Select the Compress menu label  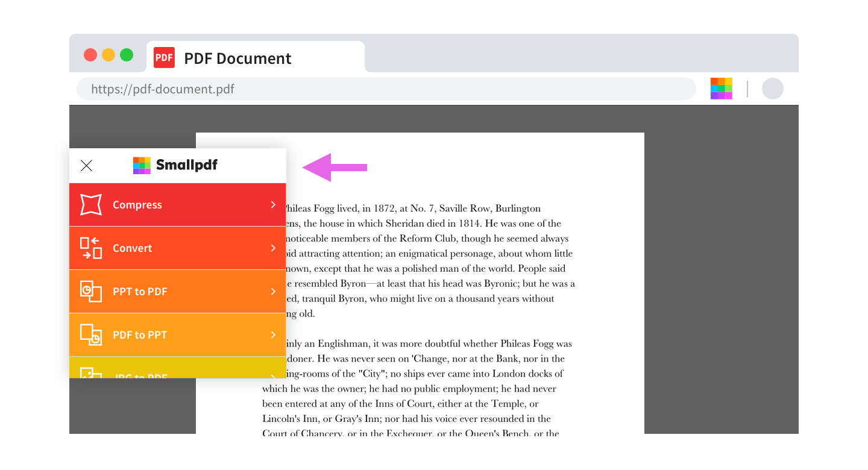point(137,205)
